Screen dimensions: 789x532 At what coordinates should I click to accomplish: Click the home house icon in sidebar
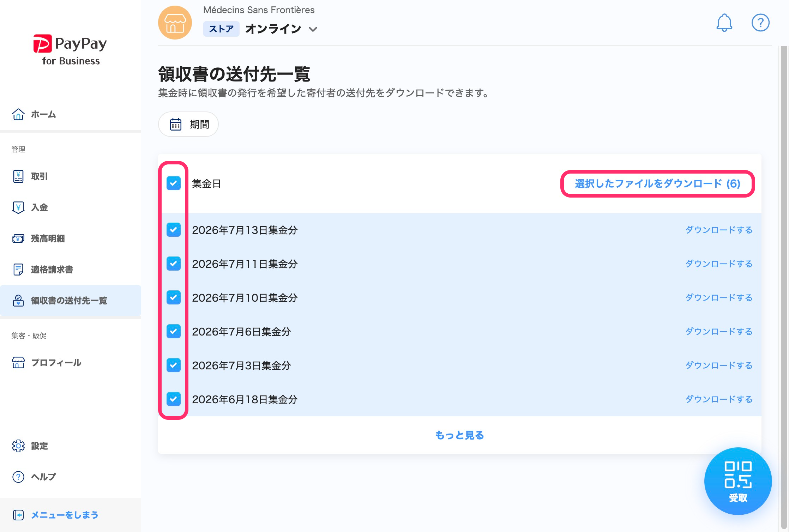[18, 114]
